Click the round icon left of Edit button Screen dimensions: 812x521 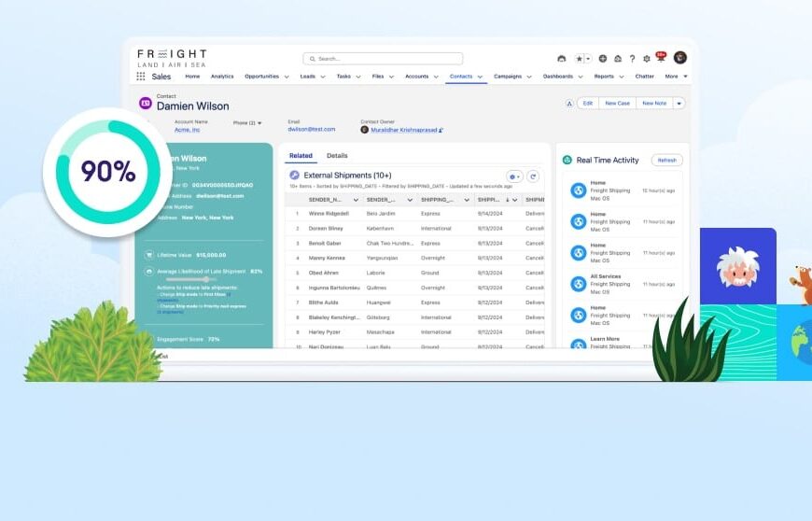[569, 103]
